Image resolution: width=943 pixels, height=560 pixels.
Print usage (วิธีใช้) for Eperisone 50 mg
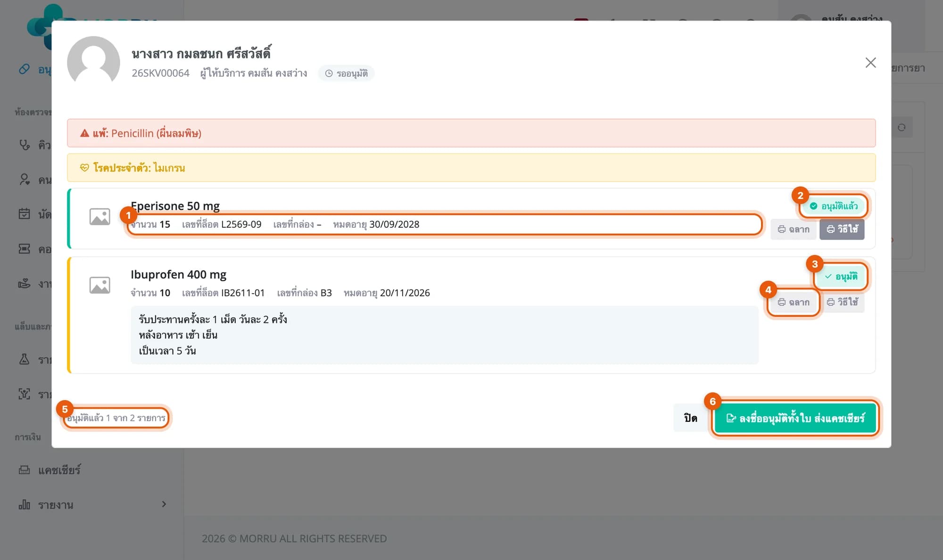(x=842, y=229)
